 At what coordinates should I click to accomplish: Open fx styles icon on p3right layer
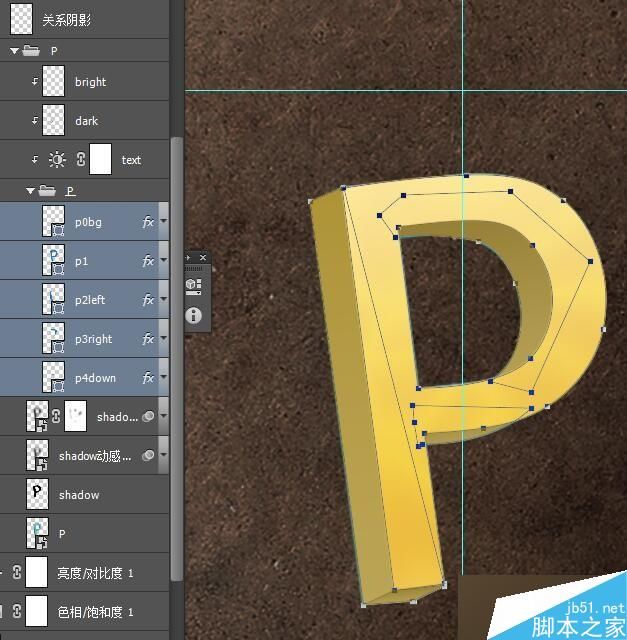148,339
